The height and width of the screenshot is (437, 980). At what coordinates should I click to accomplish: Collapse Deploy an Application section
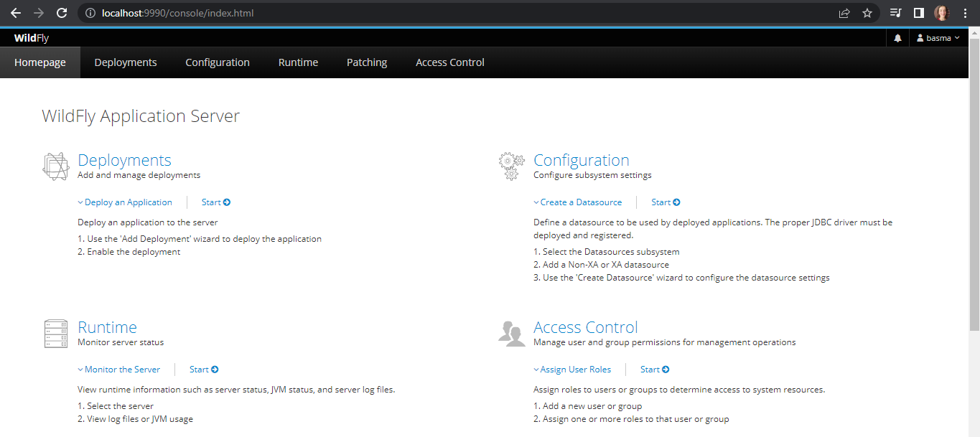pos(125,202)
